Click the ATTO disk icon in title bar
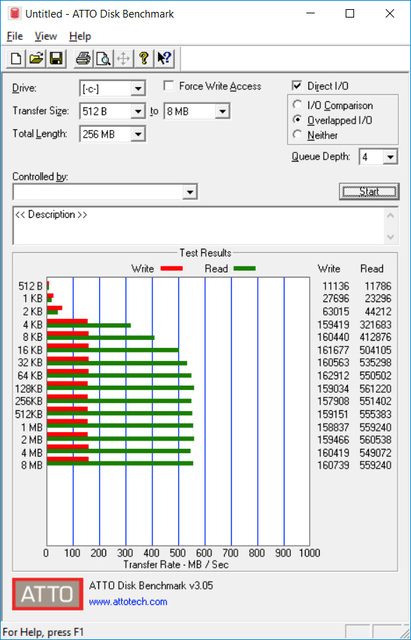411x640 pixels. tap(16, 13)
